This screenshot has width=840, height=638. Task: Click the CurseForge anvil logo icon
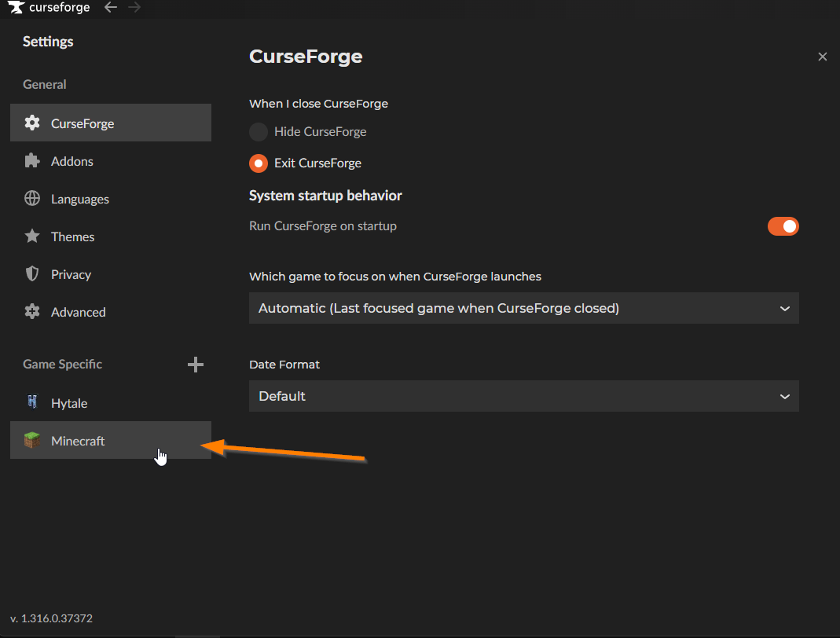tap(16, 7)
